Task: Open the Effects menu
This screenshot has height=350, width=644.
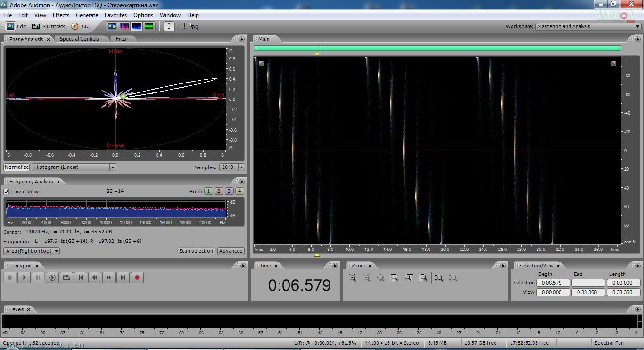Action: pos(61,15)
